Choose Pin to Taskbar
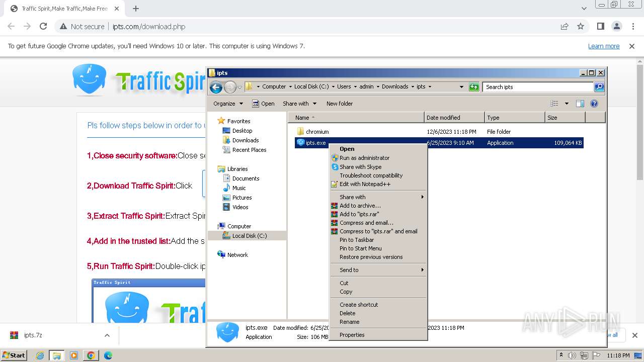The height and width of the screenshot is (362, 644). (x=378, y=240)
